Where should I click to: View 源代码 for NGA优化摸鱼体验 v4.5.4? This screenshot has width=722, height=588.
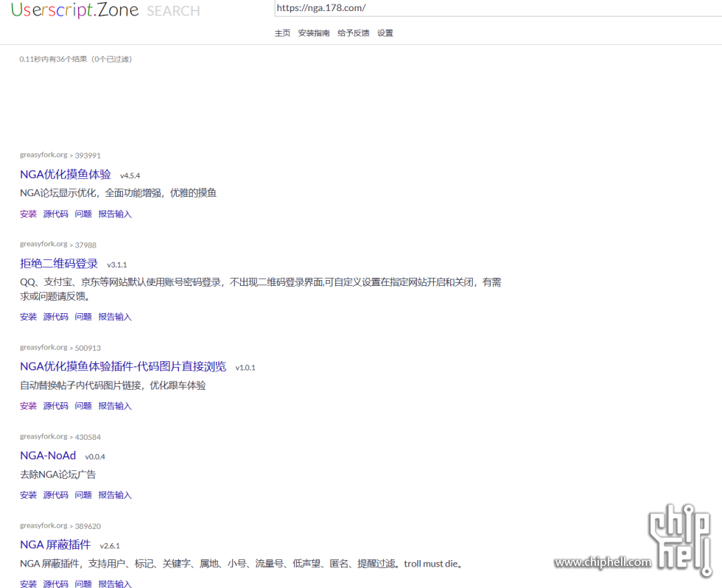pos(56,214)
